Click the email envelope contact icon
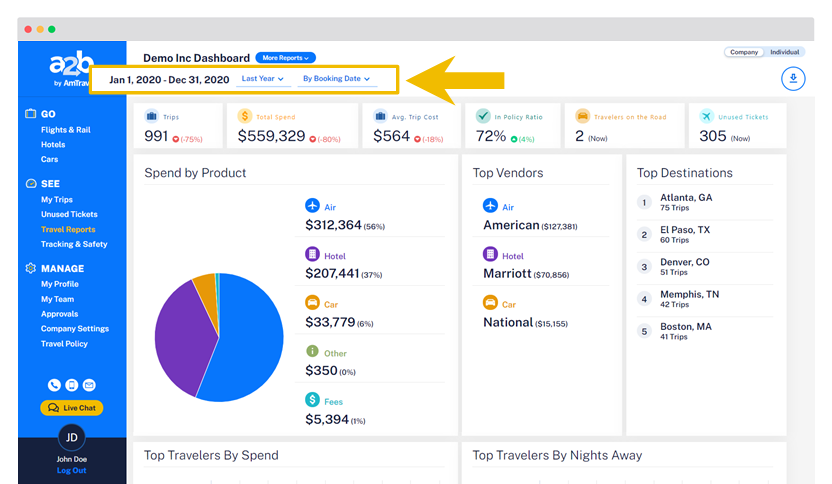 pyautogui.click(x=89, y=385)
